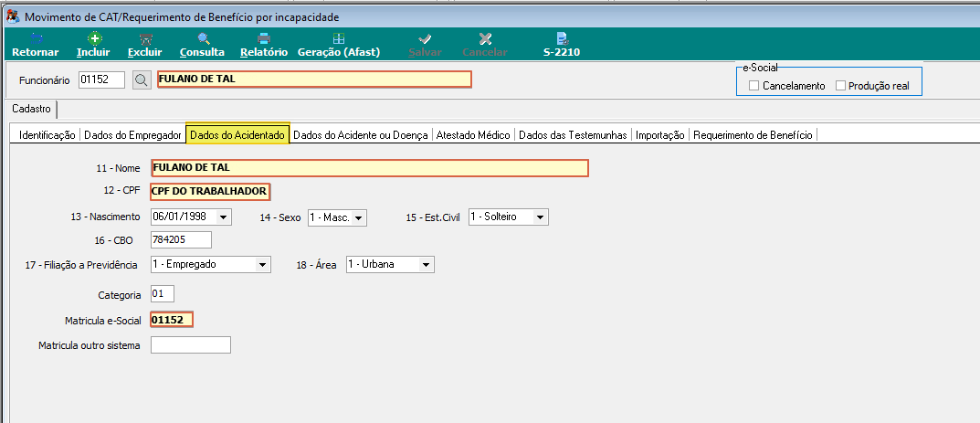Open the Nascimento date dropdown
980x423 pixels.
click(x=223, y=217)
